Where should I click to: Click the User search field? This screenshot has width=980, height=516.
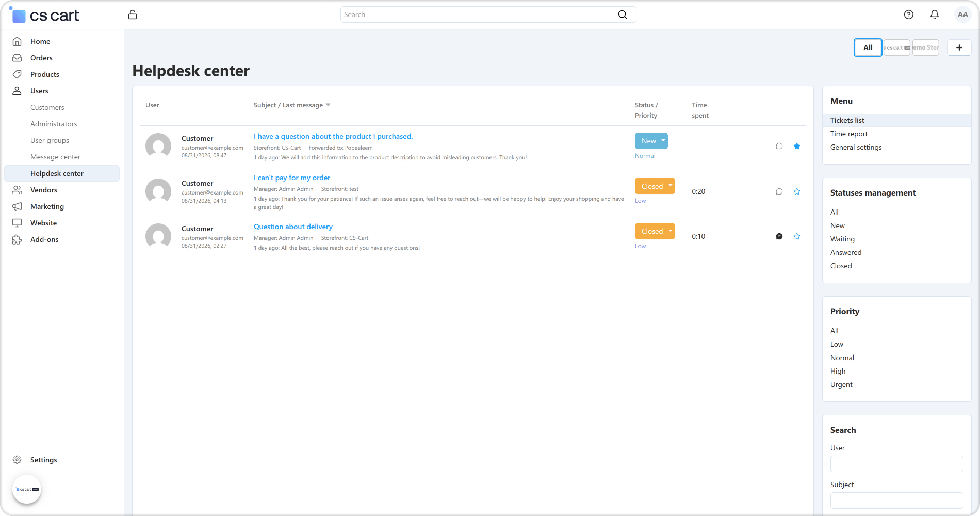(x=896, y=464)
